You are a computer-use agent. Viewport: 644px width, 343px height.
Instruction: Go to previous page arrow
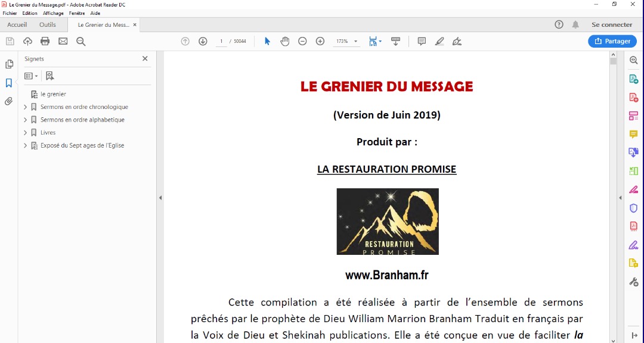(x=185, y=41)
